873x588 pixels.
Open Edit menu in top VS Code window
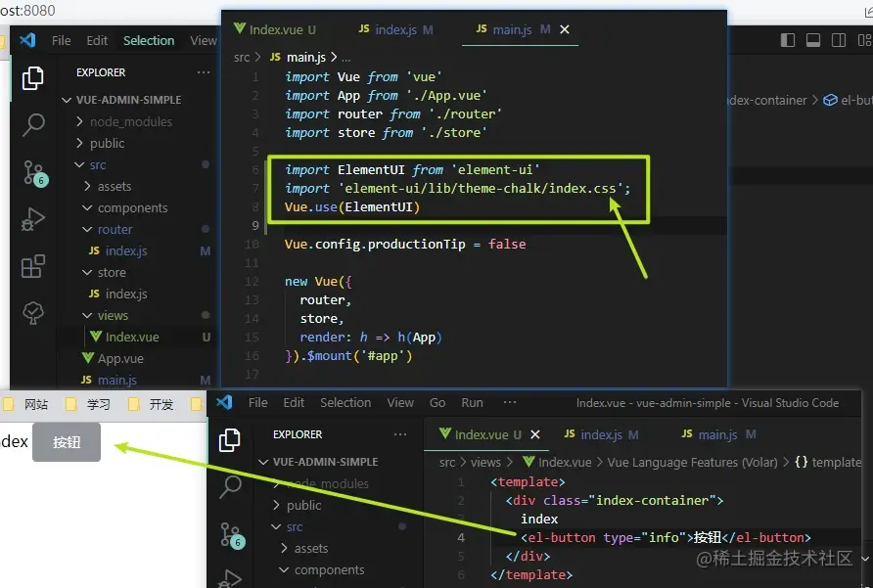[x=97, y=41]
